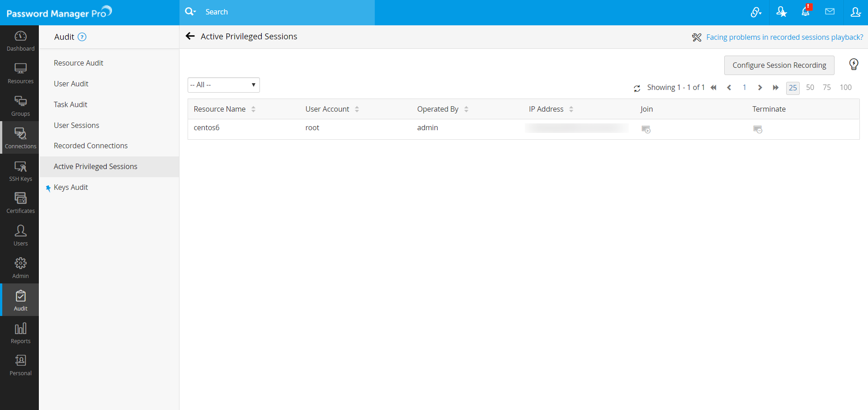Screen dimensions: 868x410
Task: Show 100 rows per page
Action: tap(846, 87)
